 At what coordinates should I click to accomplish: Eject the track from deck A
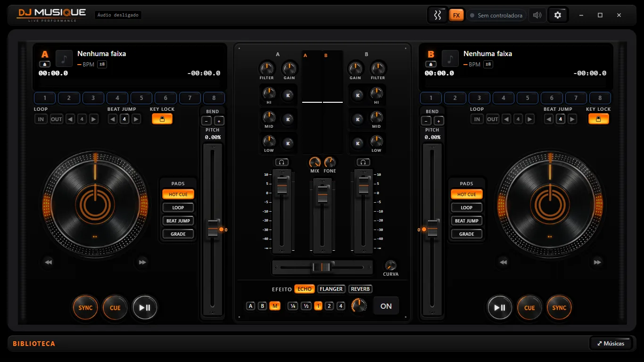pos(45,64)
